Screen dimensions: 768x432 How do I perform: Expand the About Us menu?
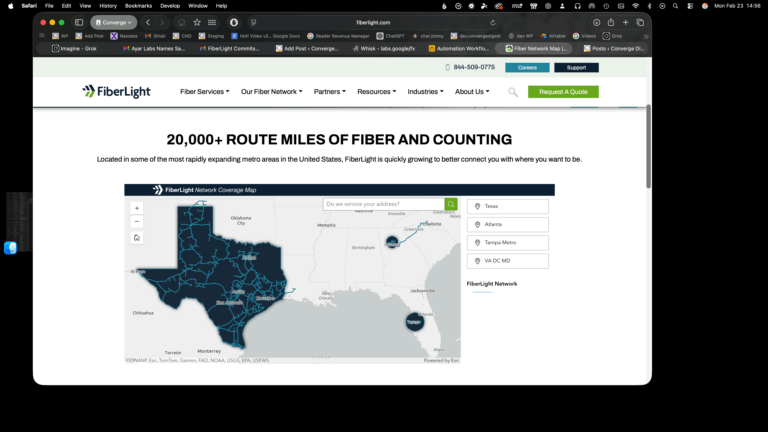pos(472,92)
